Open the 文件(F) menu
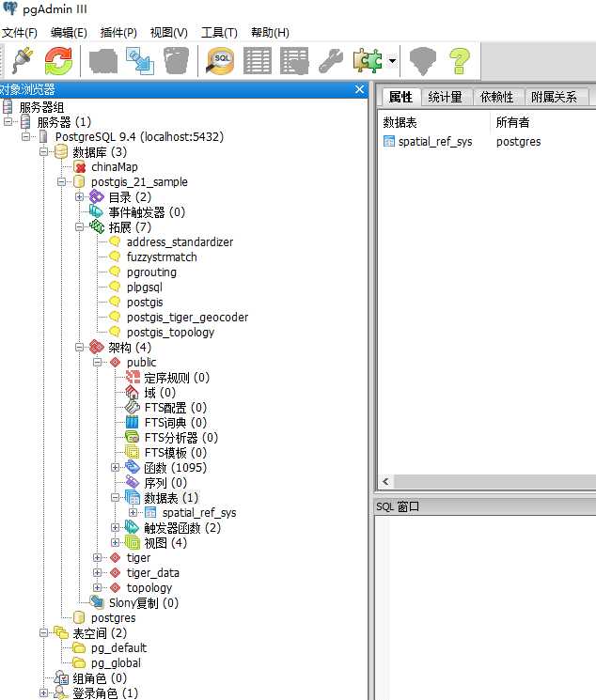The image size is (596, 700). click(x=19, y=33)
